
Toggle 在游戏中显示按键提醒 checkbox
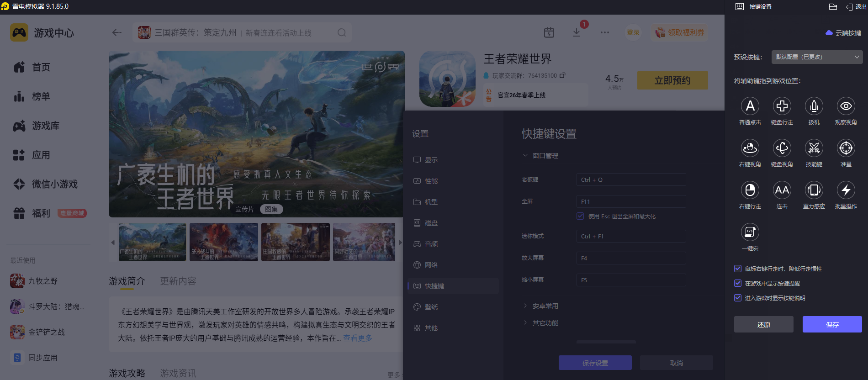(738, 283)
